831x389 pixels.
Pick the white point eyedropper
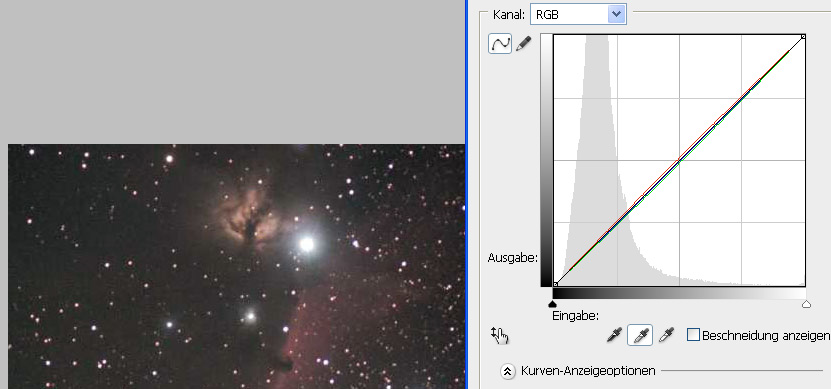click(x=666, y=335)
